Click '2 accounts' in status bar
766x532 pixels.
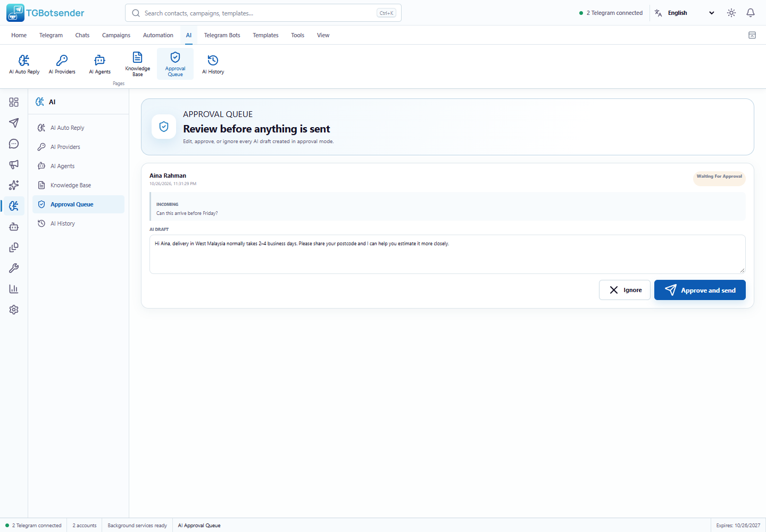(x=85, y=526)
